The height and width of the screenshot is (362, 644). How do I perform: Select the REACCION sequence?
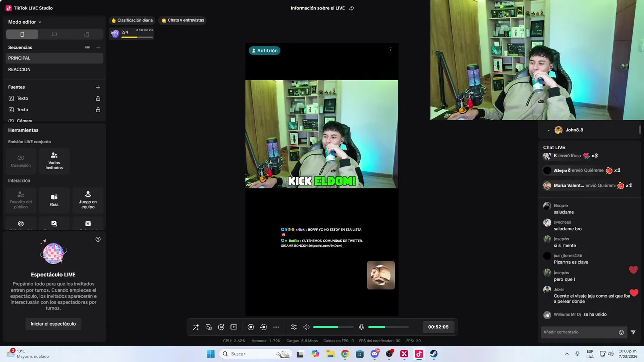[x=54, y=70]
